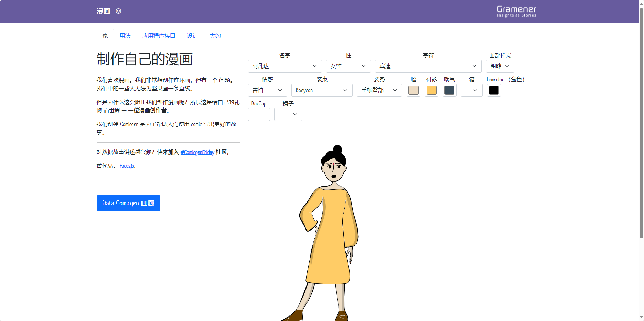Switch to the 设计 tab
644x321 pixels.
pos(192,35)
